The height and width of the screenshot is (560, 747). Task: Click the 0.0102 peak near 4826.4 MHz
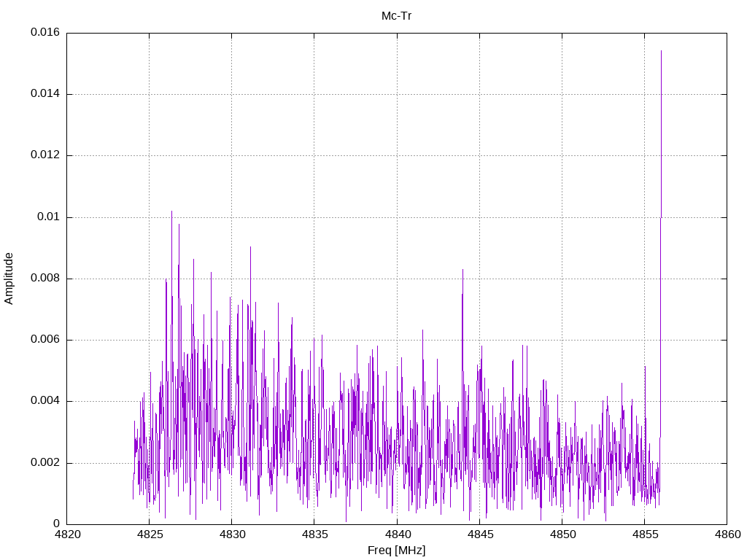pos(172,211)
